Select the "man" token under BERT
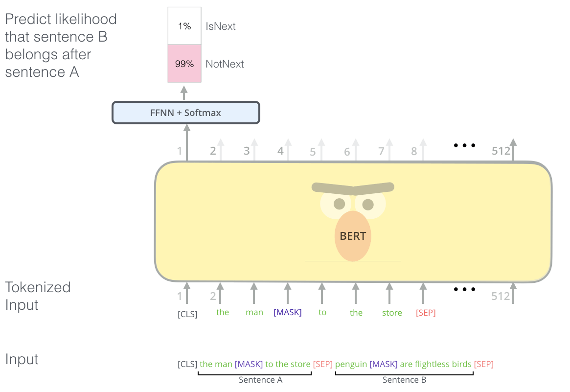 (254, 313)
